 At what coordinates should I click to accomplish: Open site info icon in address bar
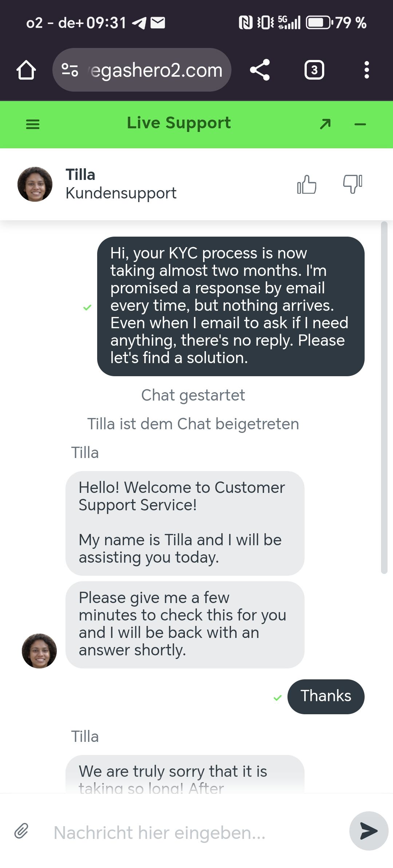click(70, 70)
